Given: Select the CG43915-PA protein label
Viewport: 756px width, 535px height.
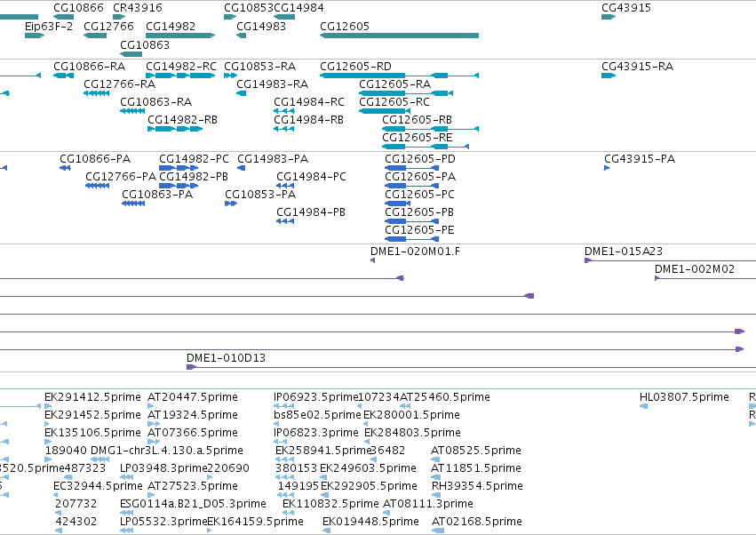Looking at the screenshot, I should click(x=640, y=159).
